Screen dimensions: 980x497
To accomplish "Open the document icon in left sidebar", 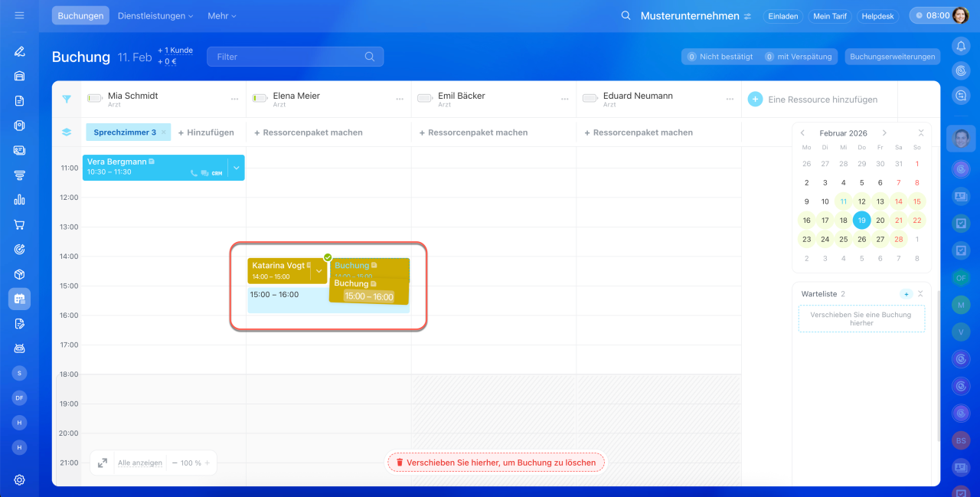I will [x=19, y=100].
